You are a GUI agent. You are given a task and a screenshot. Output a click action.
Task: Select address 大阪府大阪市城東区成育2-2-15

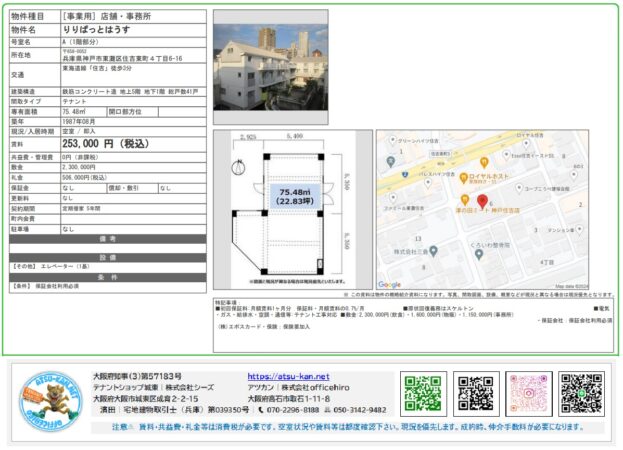pyautogui.click(x=145, y=399)
